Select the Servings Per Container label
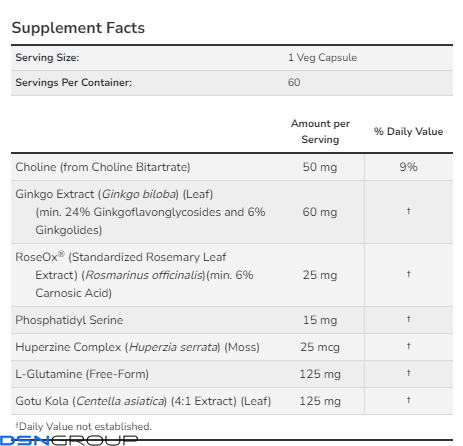Image resolution: width=463 pixels, height=446 pixels. coord(74,82)
